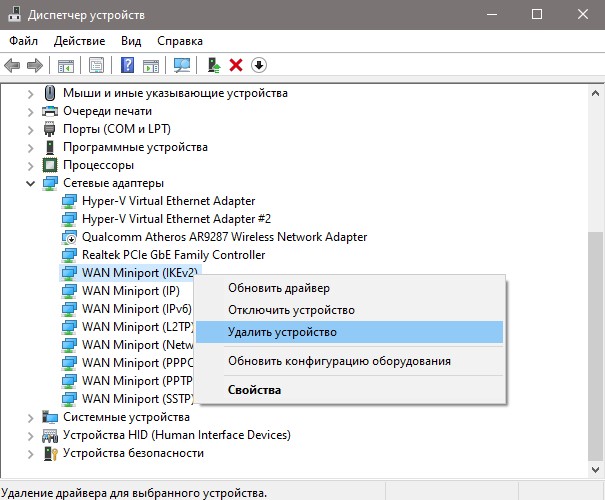The height and width of the screenshot is (500, 605).
Task: Toggle the action pane toolbar icon
Action: (151, 65)
